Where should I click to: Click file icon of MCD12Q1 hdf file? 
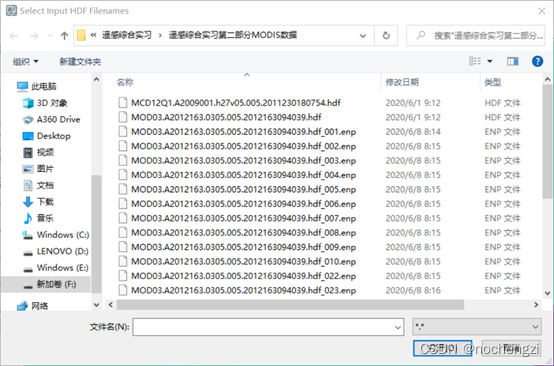coord(123,103)
